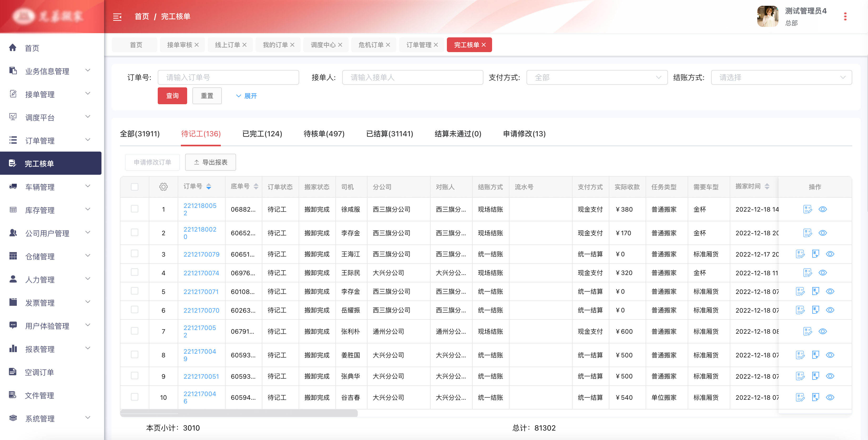Open 空调订单 in the sidebar

coord(39,372)
